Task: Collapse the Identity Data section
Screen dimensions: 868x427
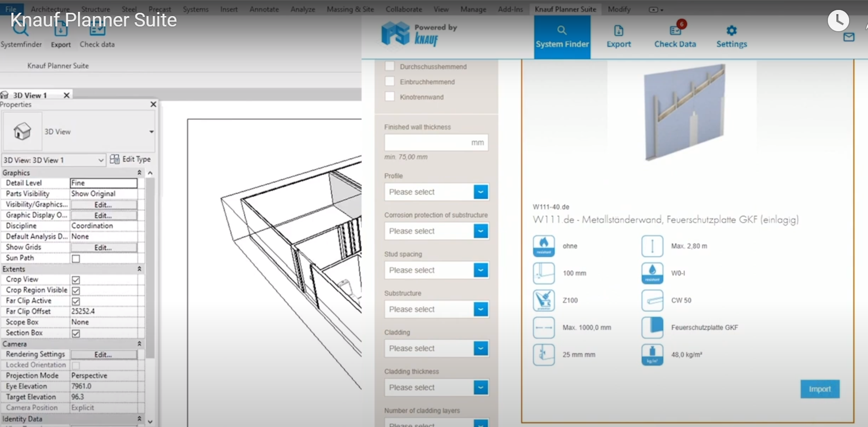Action: [139, 419]
